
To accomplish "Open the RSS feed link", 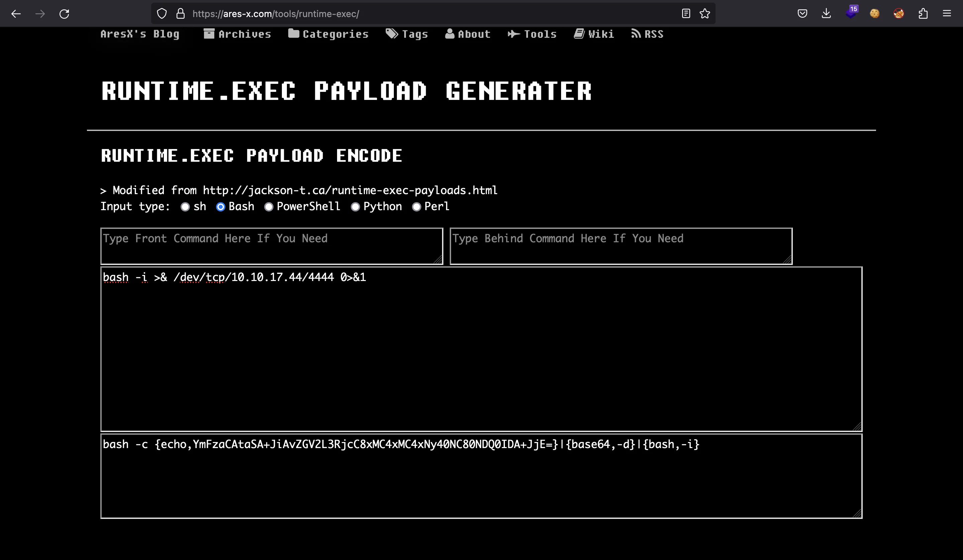I will tap(647, 34).
